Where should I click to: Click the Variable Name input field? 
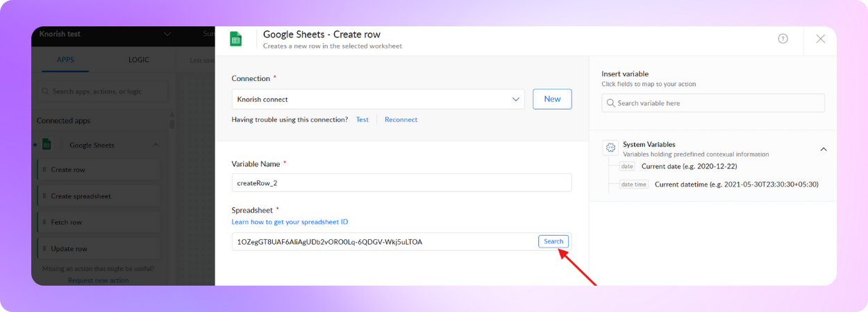point(401,182)
